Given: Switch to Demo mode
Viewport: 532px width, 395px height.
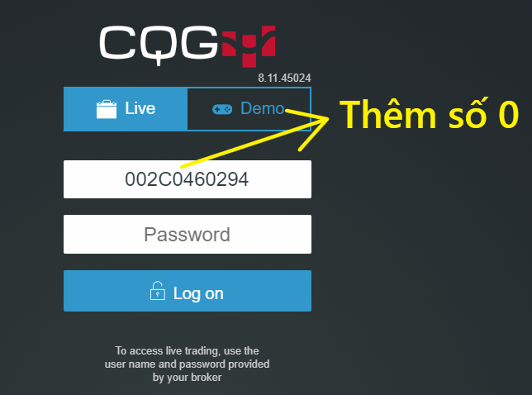Looking at the screenshot, I should (249, 109).
